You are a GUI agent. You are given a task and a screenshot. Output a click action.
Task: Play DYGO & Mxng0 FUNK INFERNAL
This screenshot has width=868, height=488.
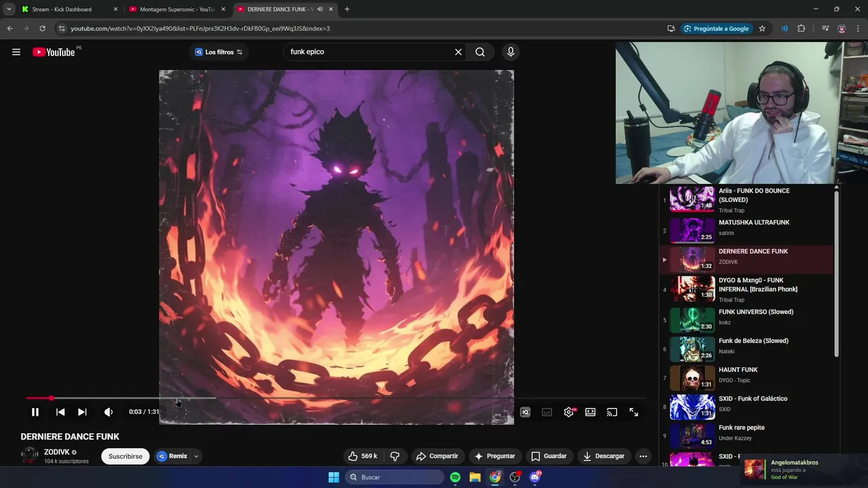point(746,289)
